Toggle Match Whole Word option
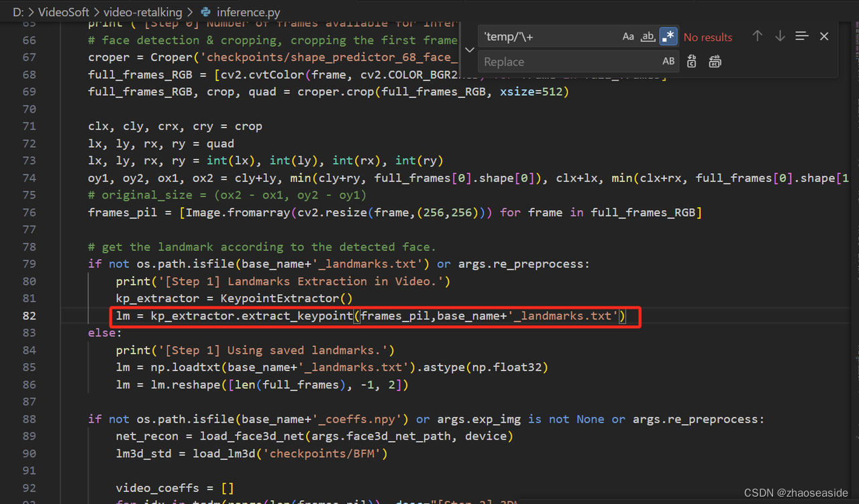Image resolution: width=859 pixels, height=504 pixels. 648,37
